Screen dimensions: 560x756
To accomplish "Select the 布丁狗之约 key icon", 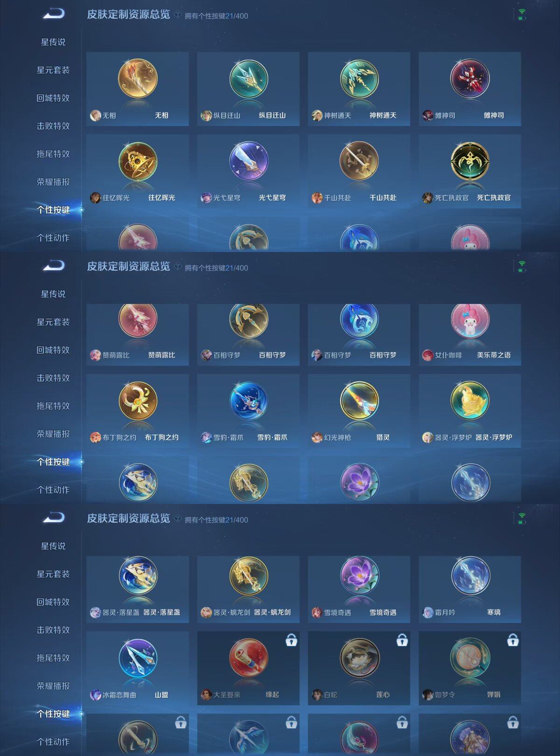I will click(138, 401).
